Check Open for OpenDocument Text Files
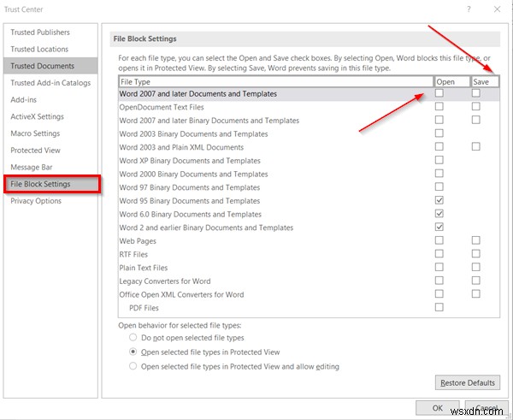This screenshot has height=420, width=513. [x=439, y=106]
